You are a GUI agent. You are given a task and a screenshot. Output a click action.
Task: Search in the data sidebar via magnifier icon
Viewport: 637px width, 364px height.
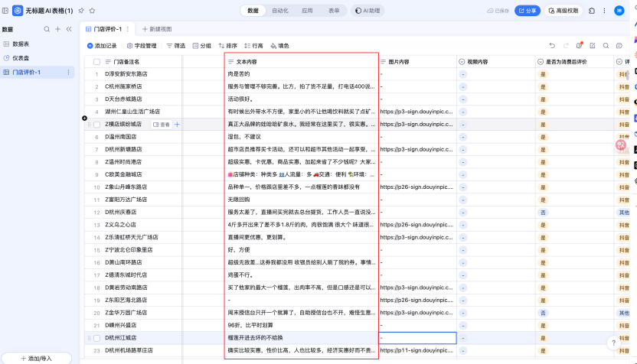pyautogui.click(x=47, y=28)
